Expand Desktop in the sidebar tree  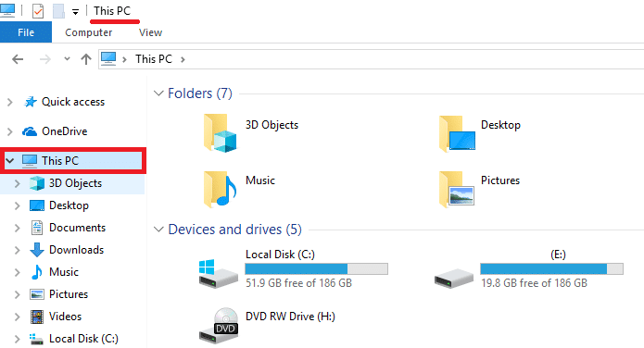point(18,205)
